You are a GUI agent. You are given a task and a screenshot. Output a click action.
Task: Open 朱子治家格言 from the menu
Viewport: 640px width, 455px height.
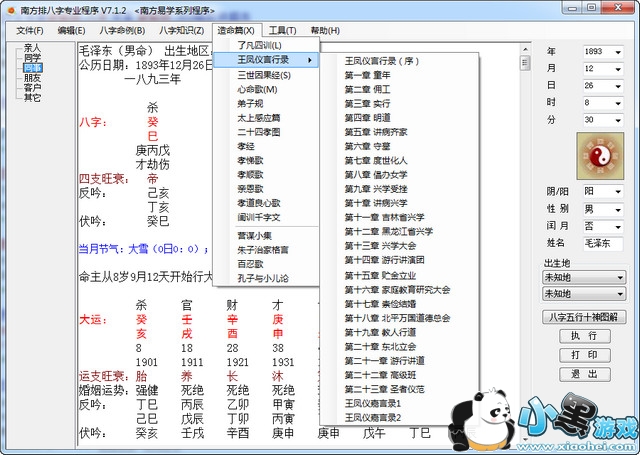coord(266,250)
